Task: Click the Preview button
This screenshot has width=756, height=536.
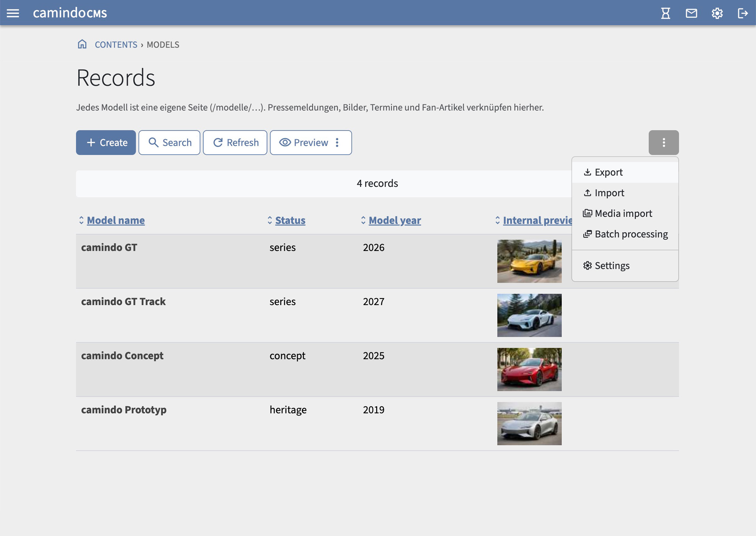Action: tap(303, 142)
